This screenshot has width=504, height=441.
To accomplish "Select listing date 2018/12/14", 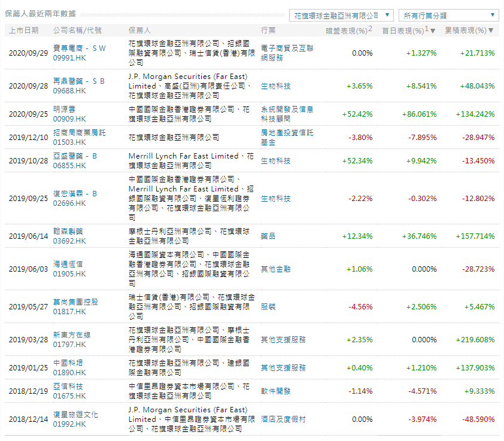I will click(x=28, y=419).
